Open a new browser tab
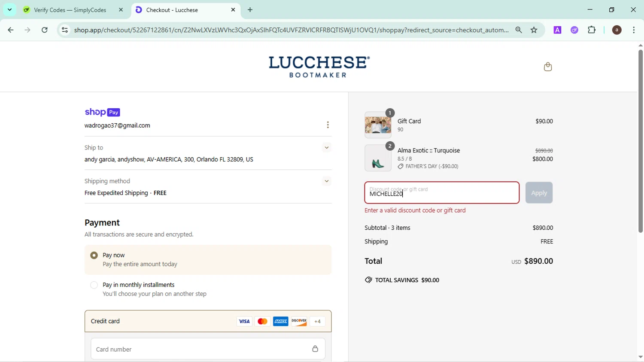This screenshot has height=362, width=644. click(x=250, y=10)
